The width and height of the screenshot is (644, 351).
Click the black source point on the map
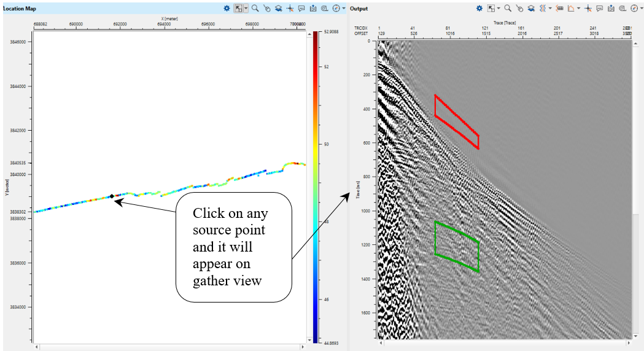112,196
